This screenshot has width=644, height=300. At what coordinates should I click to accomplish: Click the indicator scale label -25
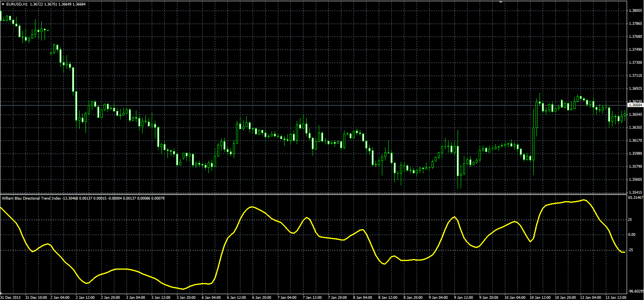pos(630,250)
